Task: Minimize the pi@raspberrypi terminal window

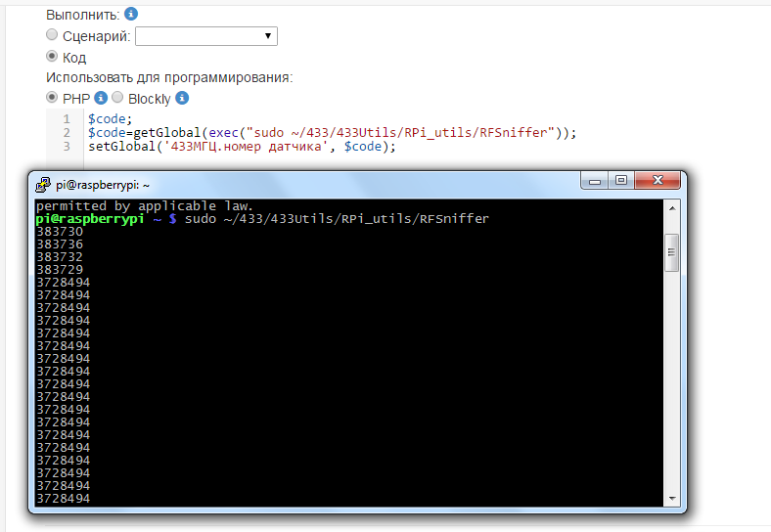Action: 595,181
